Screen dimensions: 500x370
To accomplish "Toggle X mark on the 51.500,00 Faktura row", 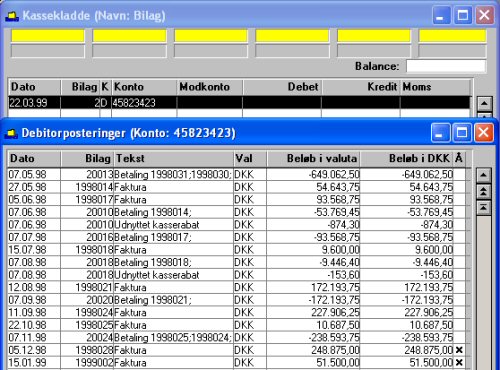I will [x=459, y=363].
